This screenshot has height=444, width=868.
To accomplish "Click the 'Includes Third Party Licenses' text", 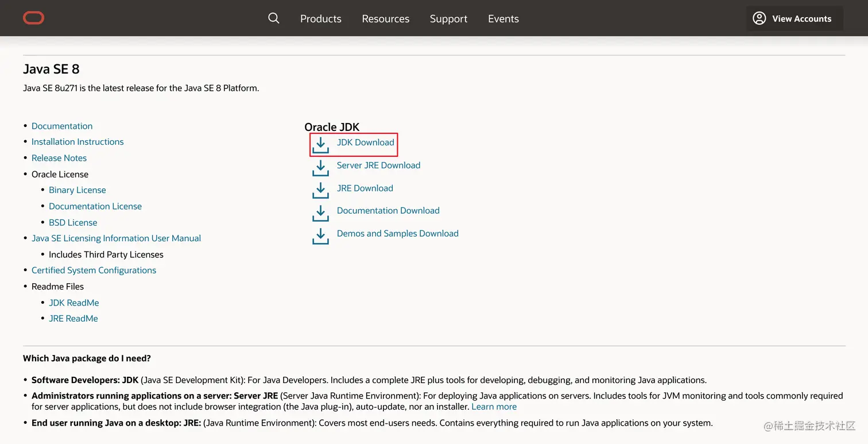I will tap(106, 254).
